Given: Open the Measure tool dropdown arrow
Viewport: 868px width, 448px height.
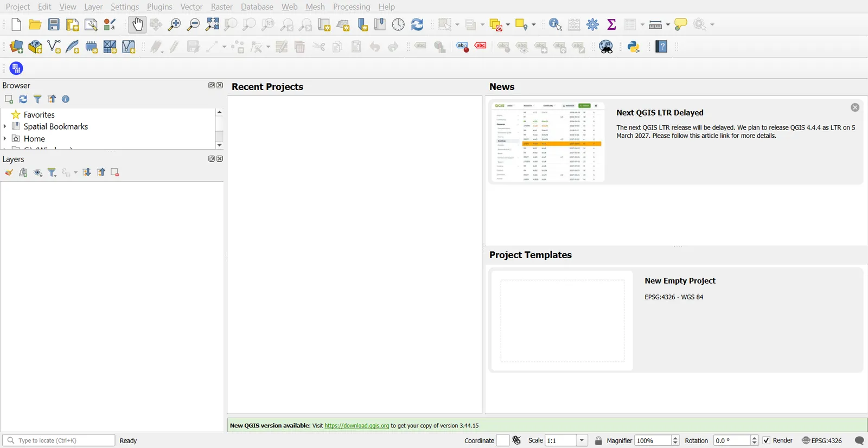Looking at the screenshot, I should [x=668, y=24].
